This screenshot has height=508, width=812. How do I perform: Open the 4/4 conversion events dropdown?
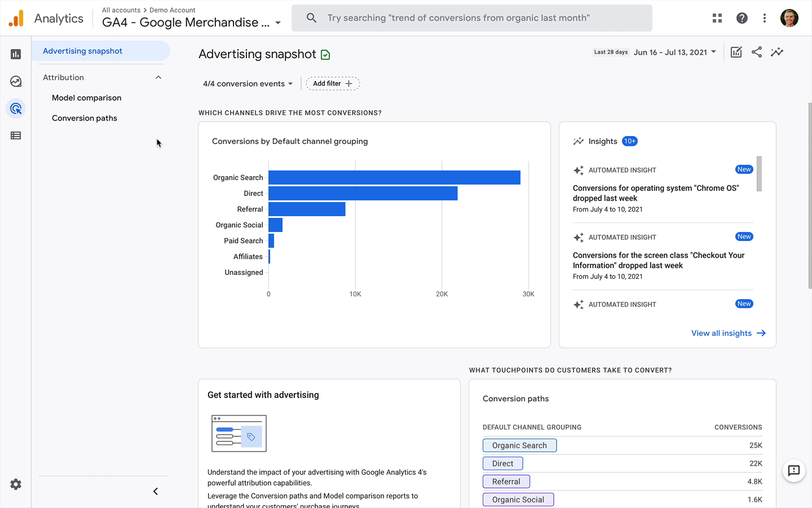(248, 83)
